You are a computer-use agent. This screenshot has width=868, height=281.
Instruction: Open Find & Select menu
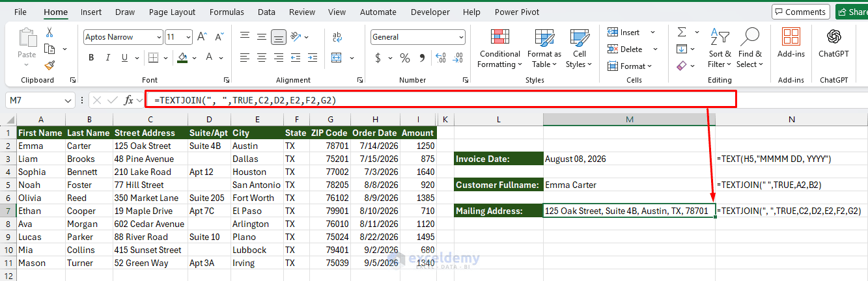coord(749,48)
